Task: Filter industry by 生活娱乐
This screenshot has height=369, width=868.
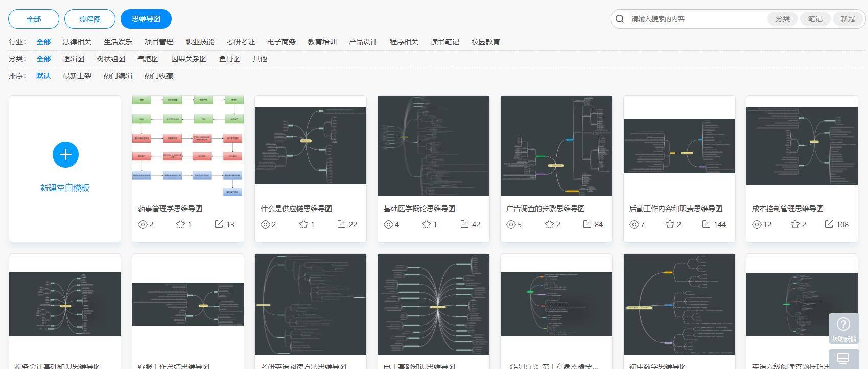Action: click(118, 42)
